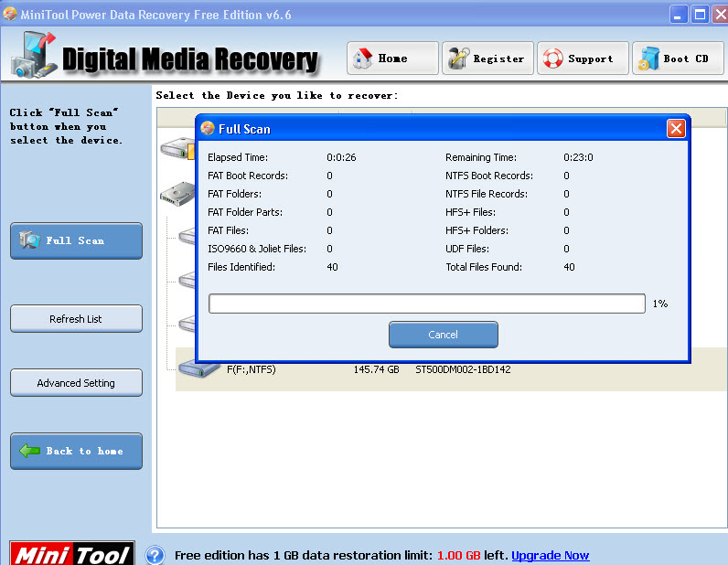Click the magnifier icon on Full Scan
This screenshot has height=565, width=728.
coord(29,240)
